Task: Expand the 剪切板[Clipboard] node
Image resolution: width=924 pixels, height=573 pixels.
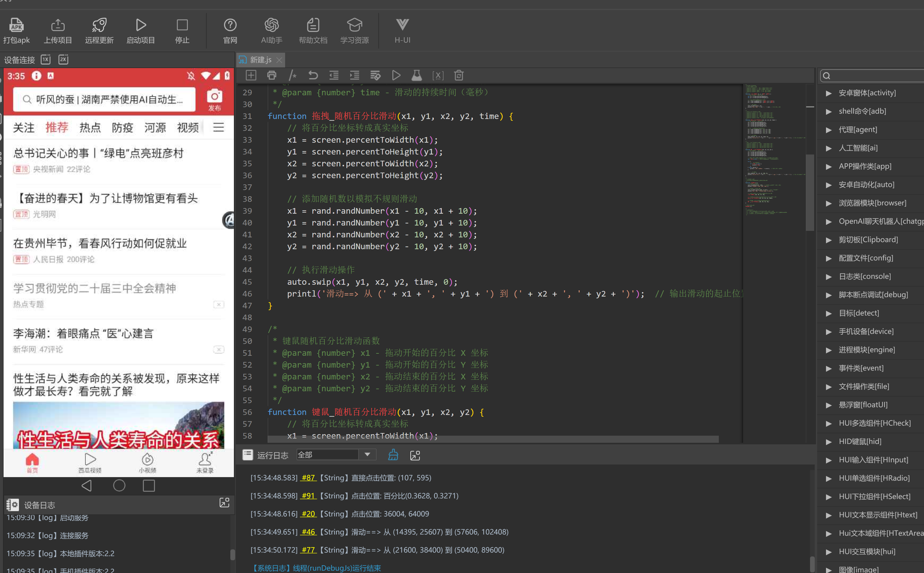Action: (x=828, y=240)
